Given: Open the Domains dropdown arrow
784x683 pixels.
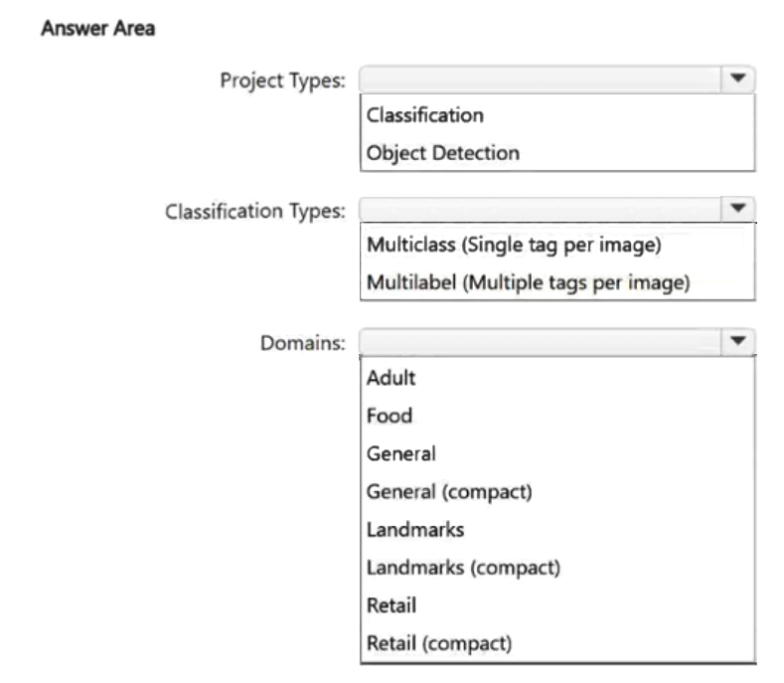Looking at the screenshot, I should (738, 342).
